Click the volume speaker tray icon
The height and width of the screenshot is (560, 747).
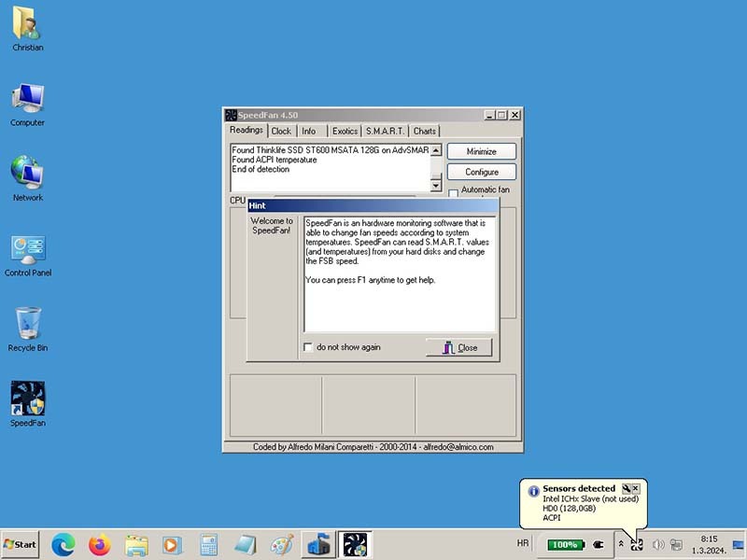pyautogui.click(x=657, y=544)
